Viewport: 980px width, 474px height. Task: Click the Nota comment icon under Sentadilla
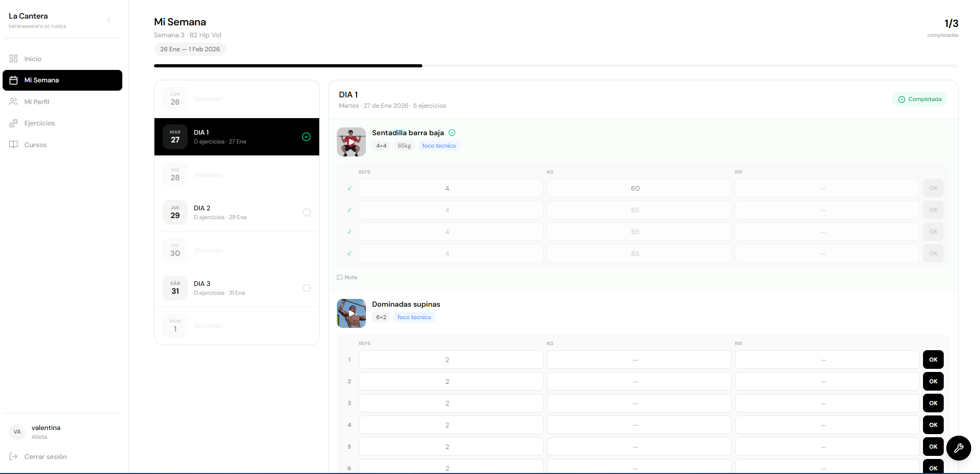pos(340,278)
